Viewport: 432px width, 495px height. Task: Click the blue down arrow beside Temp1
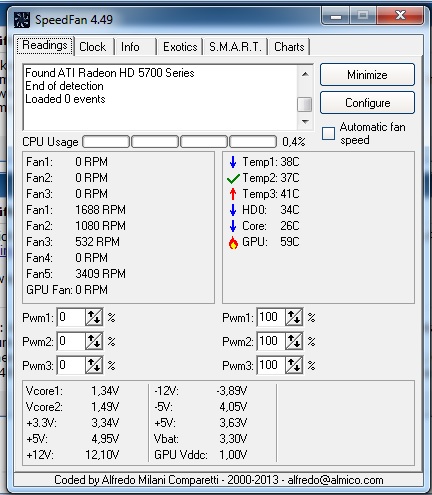click(233, 162)
